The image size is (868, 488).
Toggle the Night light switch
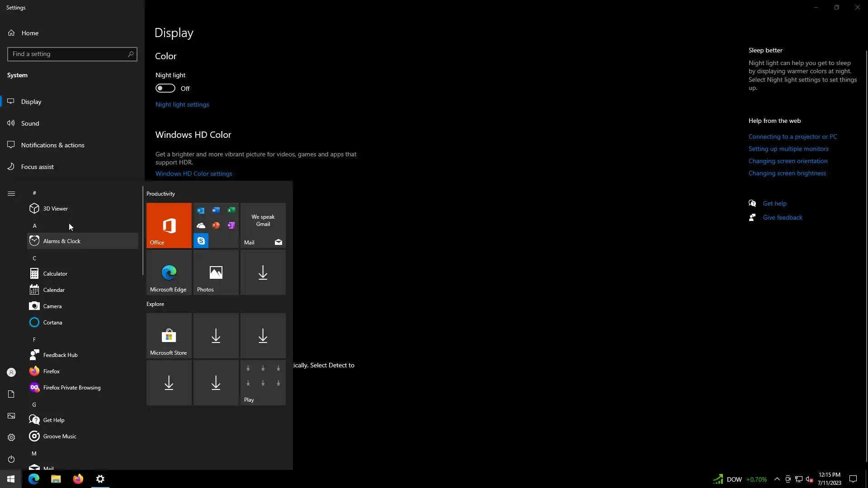click(165, 88)
